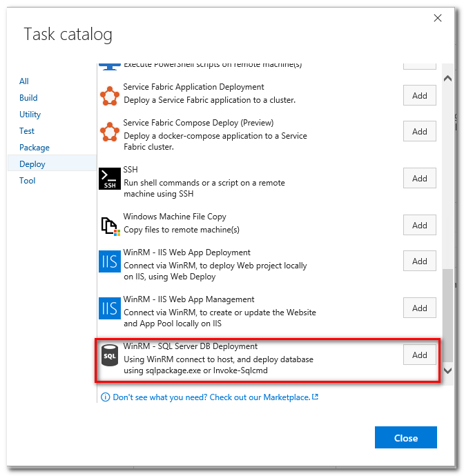Select the Test category
This screenshot has width=464, height=476.
click(27, 131)
